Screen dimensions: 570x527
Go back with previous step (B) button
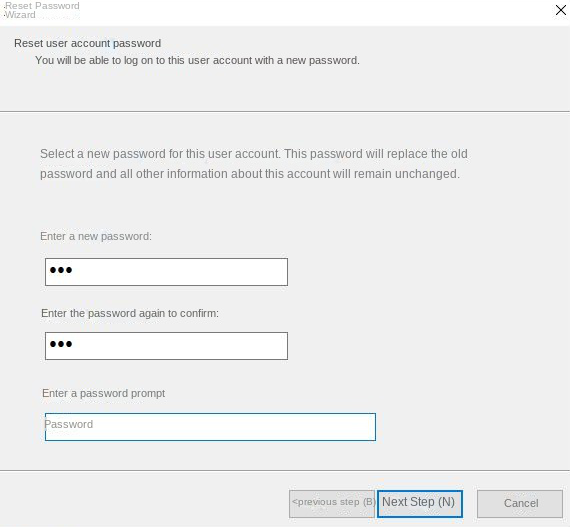click(x=332, y=503)
